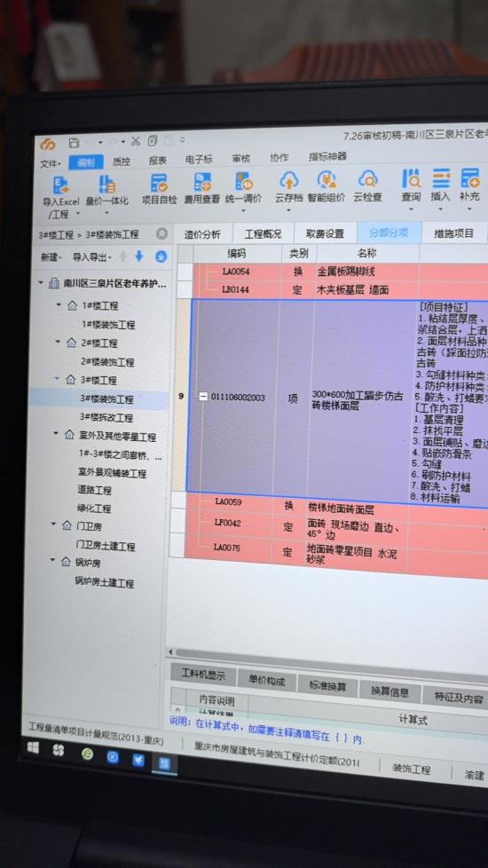Viewport: 488px width, 868px height.
Task: Collapse the 锅炉房 tree node
Action: pyautogui.click(x=52, y=560)
